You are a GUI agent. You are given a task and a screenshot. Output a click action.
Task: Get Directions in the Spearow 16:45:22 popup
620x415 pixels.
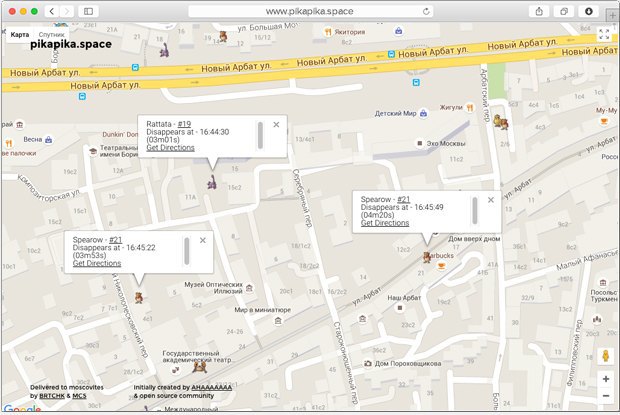(97, 263)
